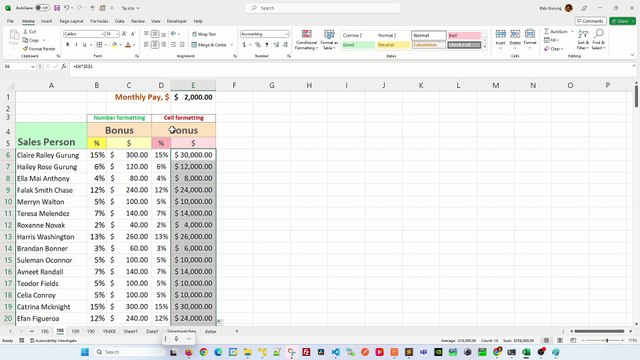
Task: Click the Decrease Indent icon
Action: click(x=173, y=44)
